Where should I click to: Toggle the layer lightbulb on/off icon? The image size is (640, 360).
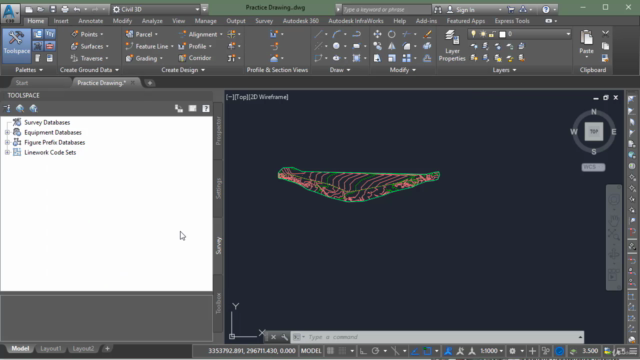pyautogui.click(x=473, y=34)
